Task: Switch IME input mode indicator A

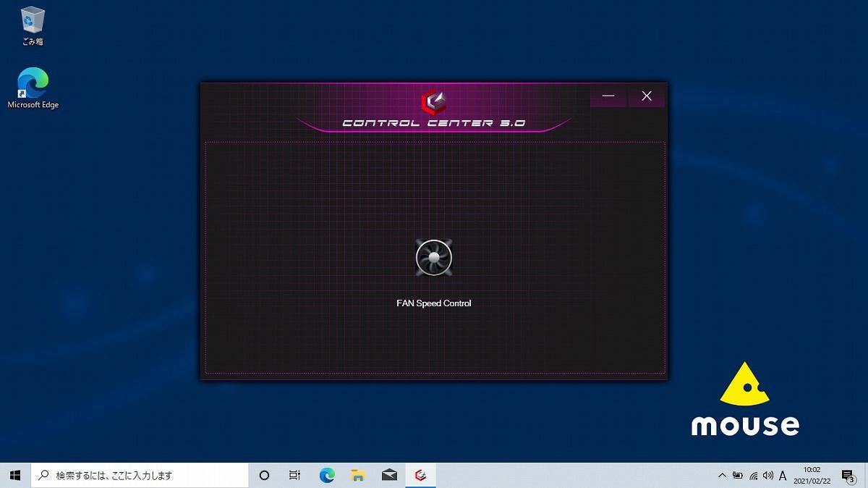Action: pyautogui.click(x=783, y=476)
